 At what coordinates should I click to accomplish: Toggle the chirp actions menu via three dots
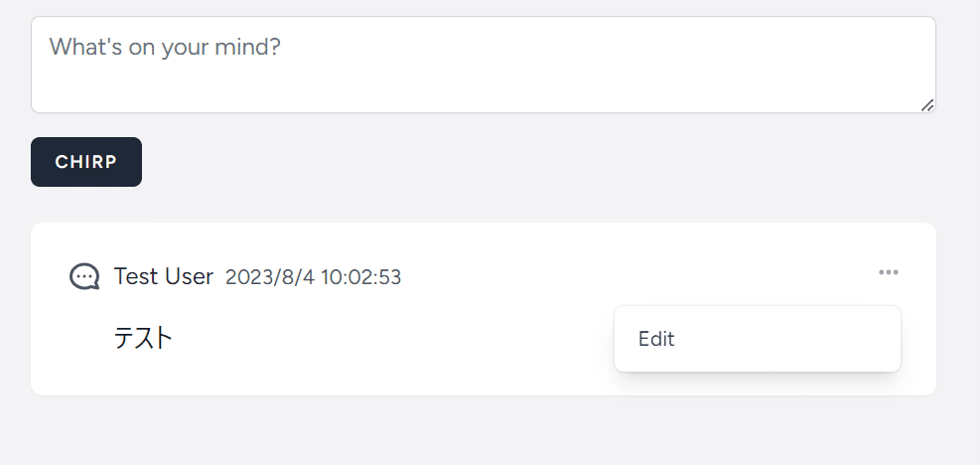pyautogui.click(x=888, y=272)
